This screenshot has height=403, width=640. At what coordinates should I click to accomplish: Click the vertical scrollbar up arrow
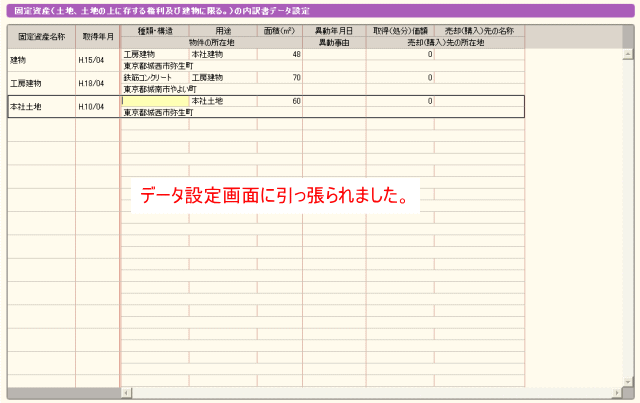628,54
